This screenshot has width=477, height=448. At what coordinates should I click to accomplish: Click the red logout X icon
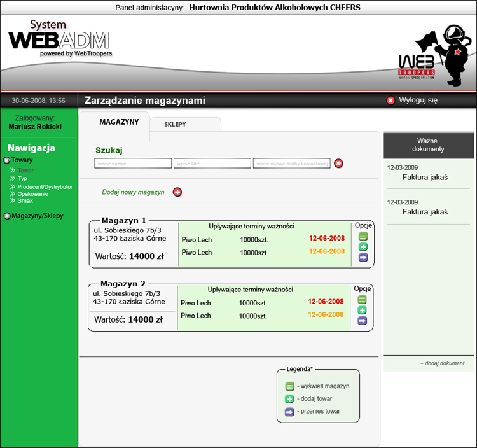coord(391,101)
